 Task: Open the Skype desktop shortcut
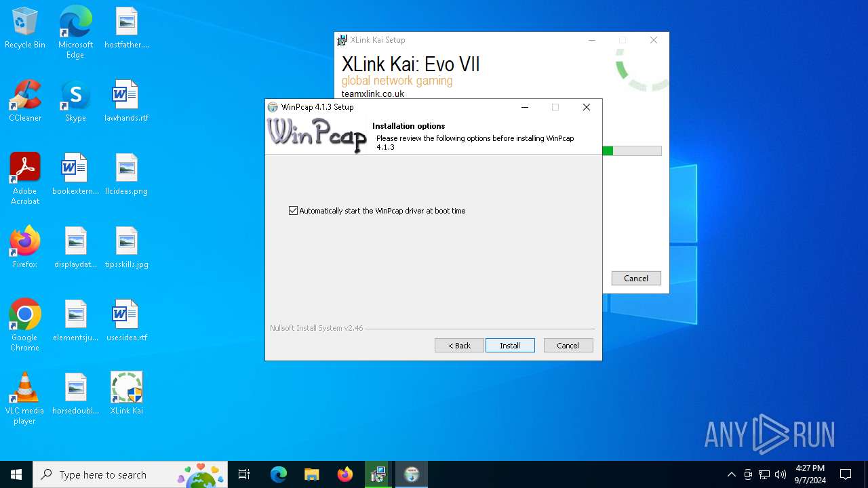point(75,102)
